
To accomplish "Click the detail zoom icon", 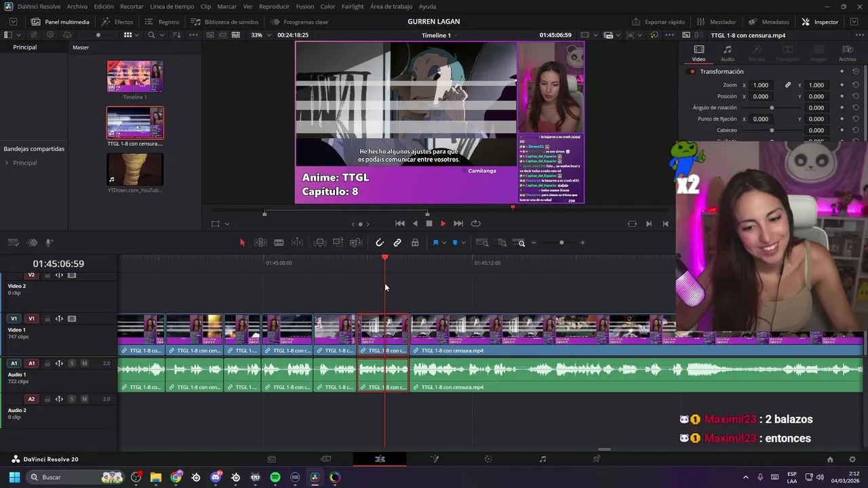I will 502,243.
